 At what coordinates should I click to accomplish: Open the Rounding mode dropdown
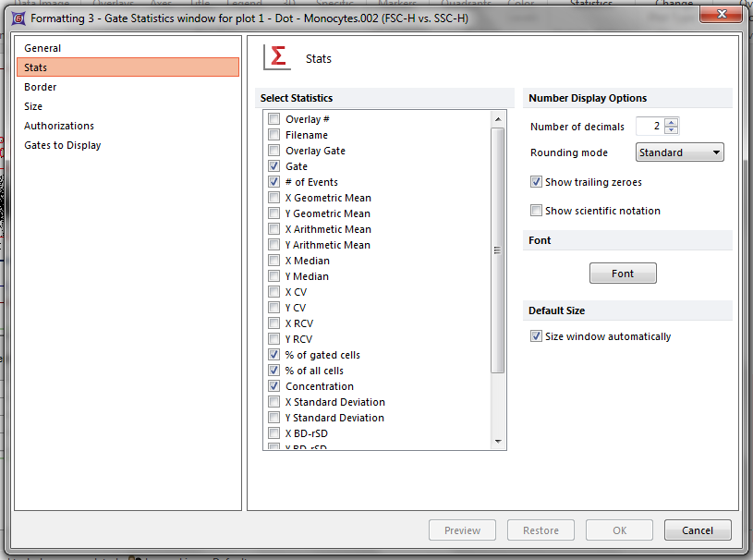[x=679, y=152]
